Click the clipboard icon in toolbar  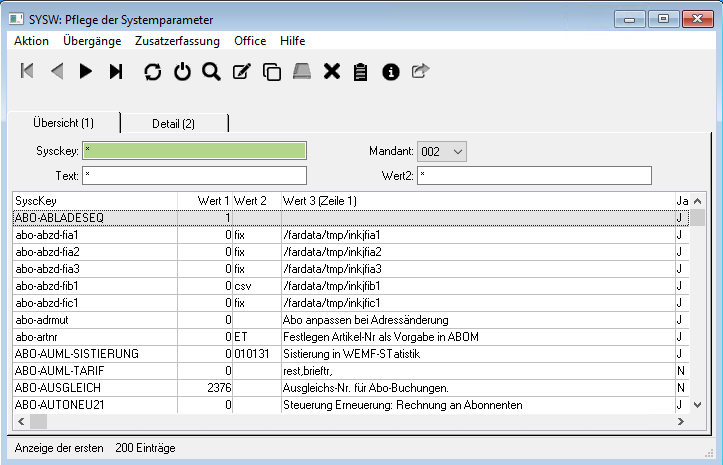pos(361,71)
